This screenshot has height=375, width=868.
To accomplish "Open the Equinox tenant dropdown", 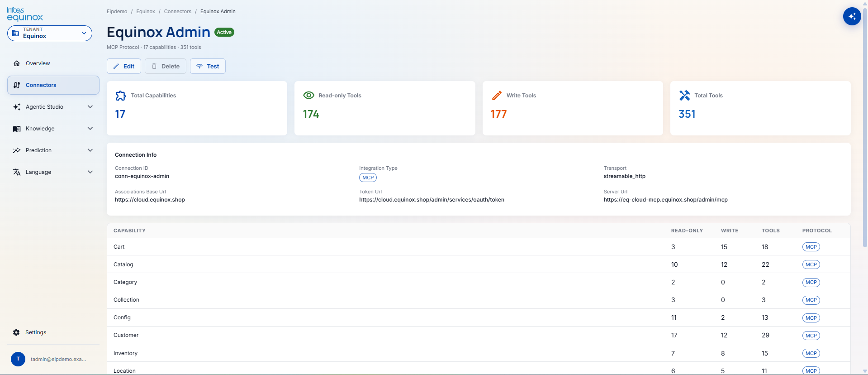I will [x=50, y=33].
